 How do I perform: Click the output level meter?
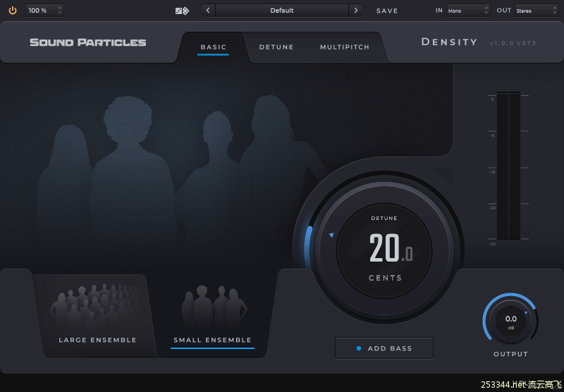pyautogui.click(x=508, y=166)
